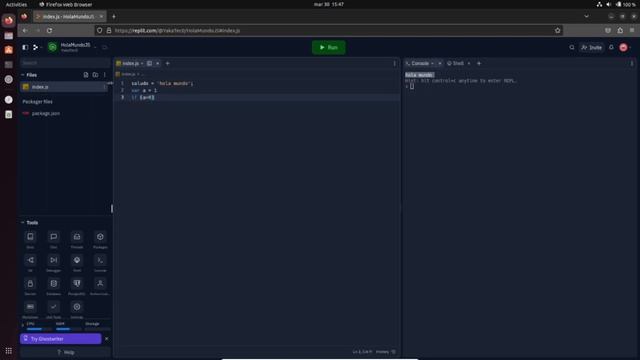Viewport: 640px width, 360px height.
Task: Open the Console tool in Tools panel
Action: (100, 263)
